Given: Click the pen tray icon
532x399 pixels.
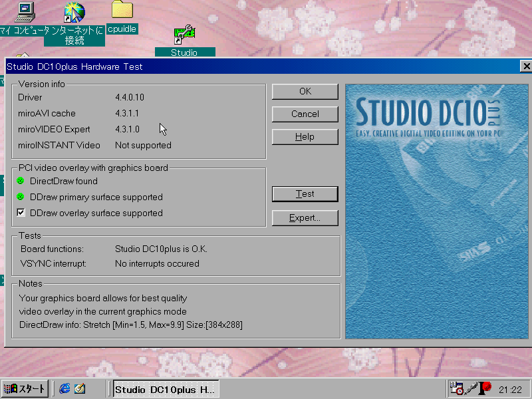Looking at the screenshot, I should tap(471, 388).
